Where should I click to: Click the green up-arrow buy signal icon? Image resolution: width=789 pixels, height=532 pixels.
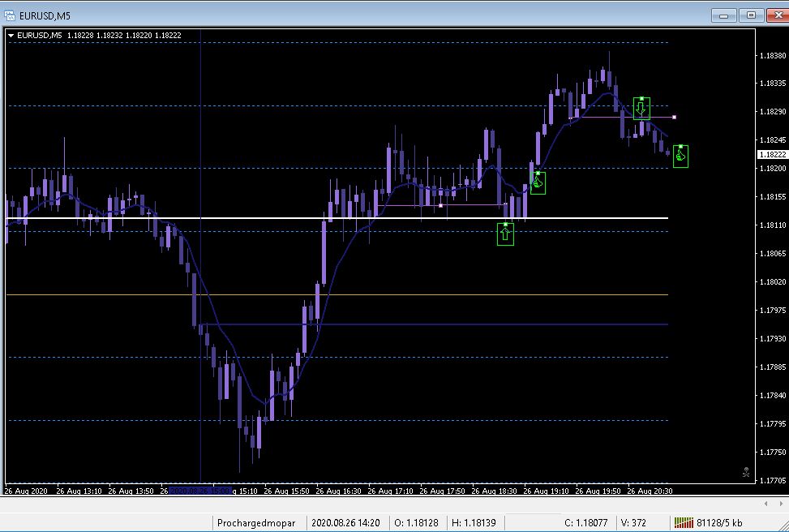coord(505,234)
